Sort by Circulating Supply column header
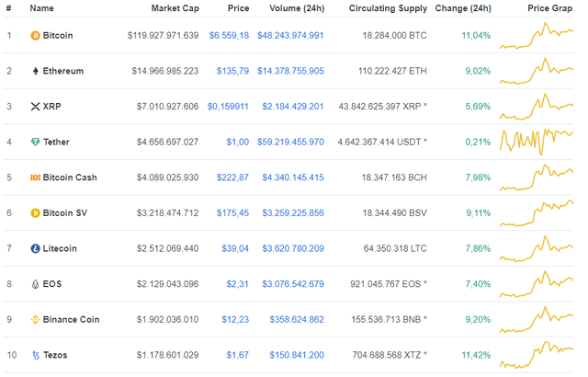588x377 pixels. [388, 8]
